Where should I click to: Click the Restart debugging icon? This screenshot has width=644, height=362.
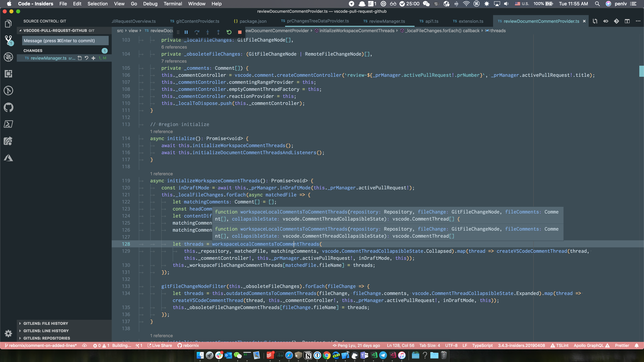229,32
